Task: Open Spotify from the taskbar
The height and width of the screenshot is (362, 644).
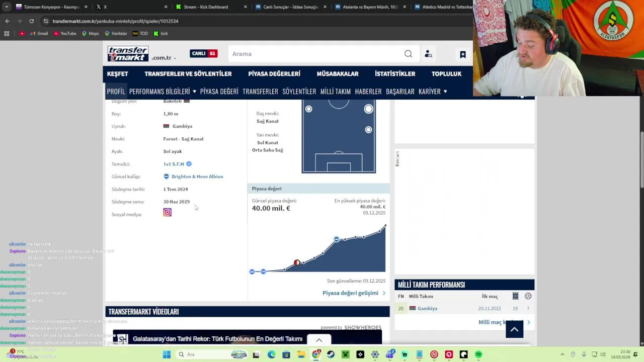Action: (478, 354)
